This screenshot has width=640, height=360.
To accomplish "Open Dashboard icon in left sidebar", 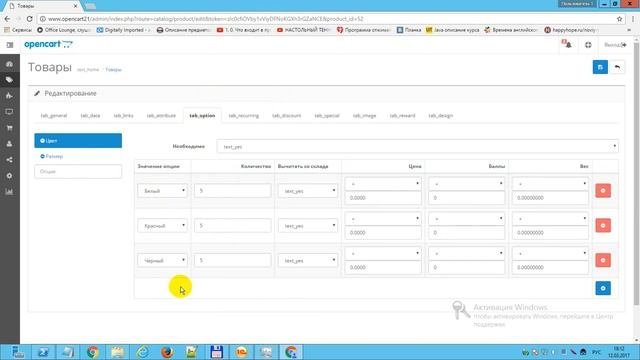I will (x=9, y=64).
